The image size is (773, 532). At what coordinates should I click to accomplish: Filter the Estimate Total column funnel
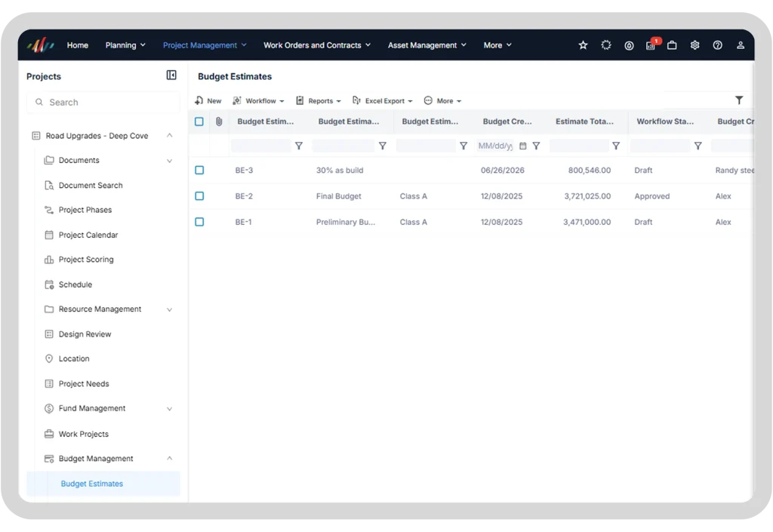pyautogui.click(x=616, y=146)
